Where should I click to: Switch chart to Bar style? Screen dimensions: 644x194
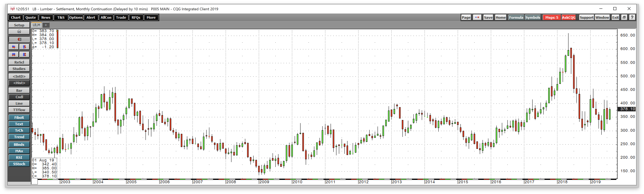coord(19,90)
